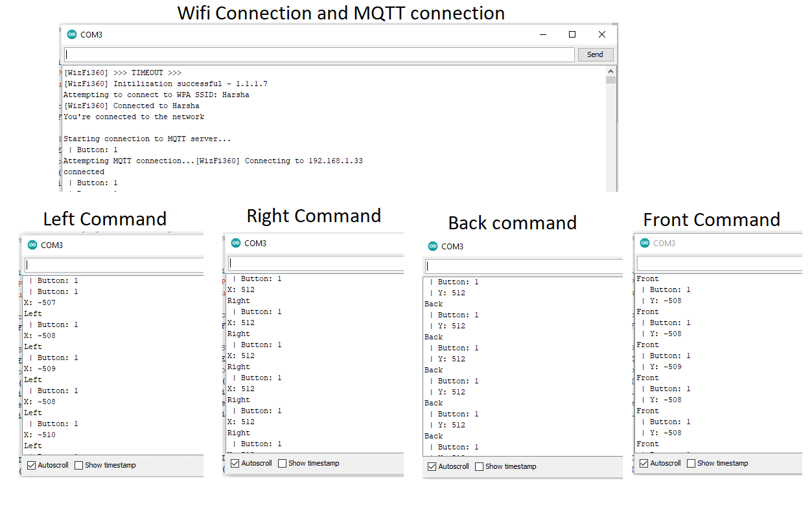The width and height of the screenshot is (812, 511).
Task: Close the top COM3 serial monitor window
Action: [x=602, y=35]
